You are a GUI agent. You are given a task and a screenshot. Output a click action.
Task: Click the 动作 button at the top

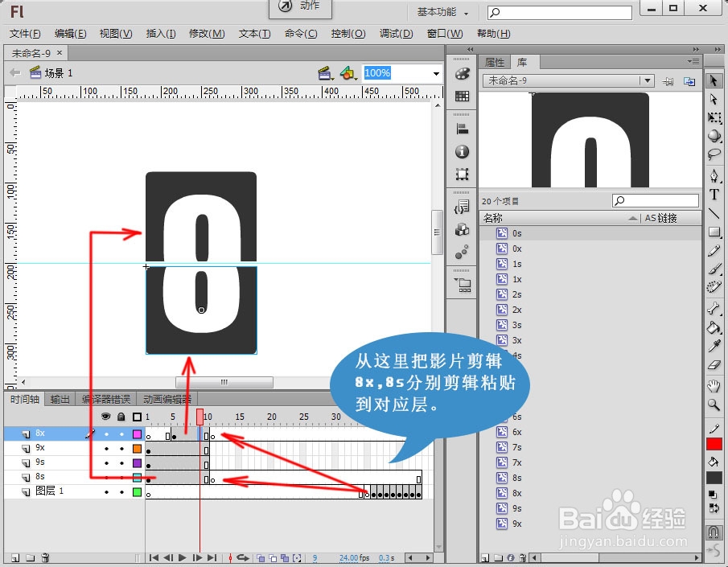300,7
